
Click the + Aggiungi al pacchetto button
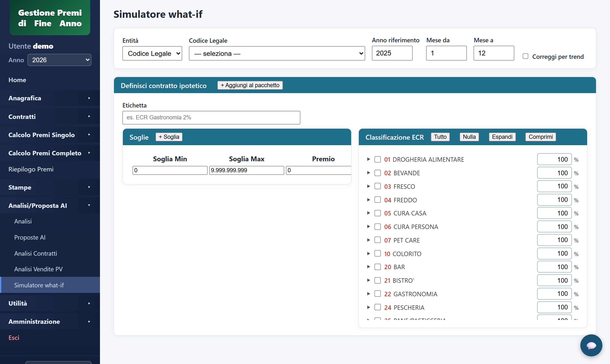point(250,85)
